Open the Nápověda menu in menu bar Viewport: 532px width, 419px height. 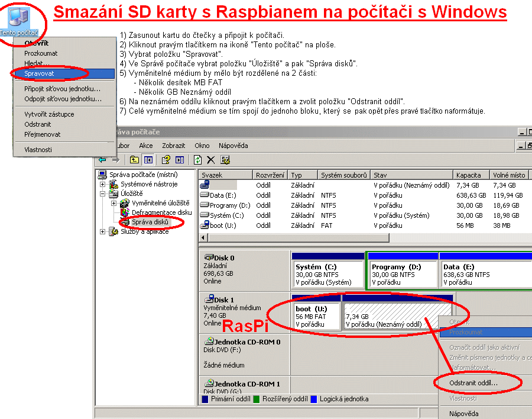point(233,146)
